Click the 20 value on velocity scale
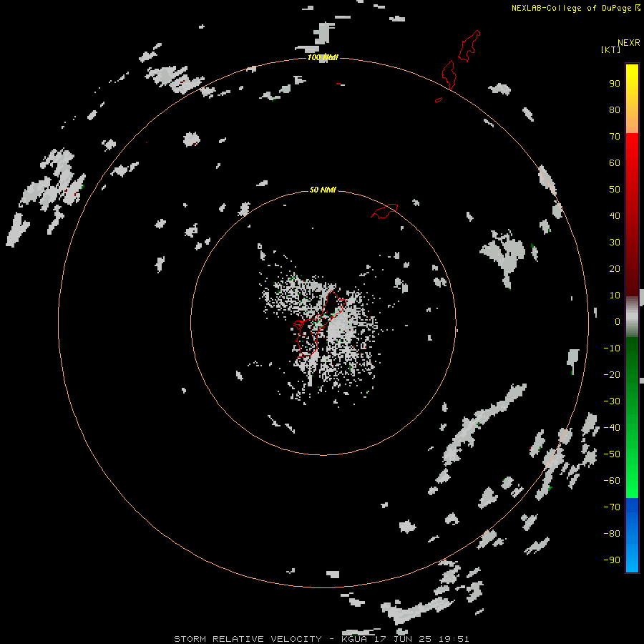 click(x=615, y=268)
